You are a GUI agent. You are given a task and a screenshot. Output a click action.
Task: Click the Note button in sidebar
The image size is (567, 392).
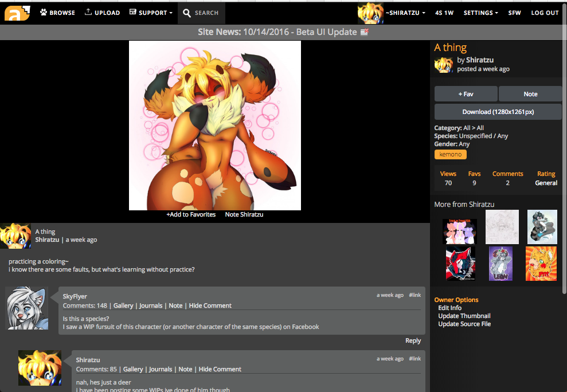tap(530, 94)
